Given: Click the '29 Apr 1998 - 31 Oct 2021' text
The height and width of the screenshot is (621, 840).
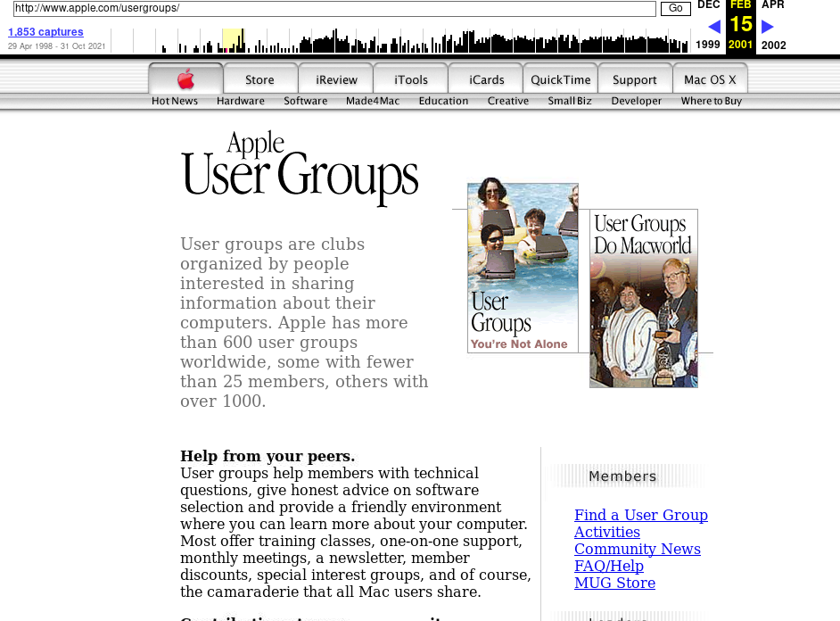Looking at the screenshot, I should tap(56, 46).
